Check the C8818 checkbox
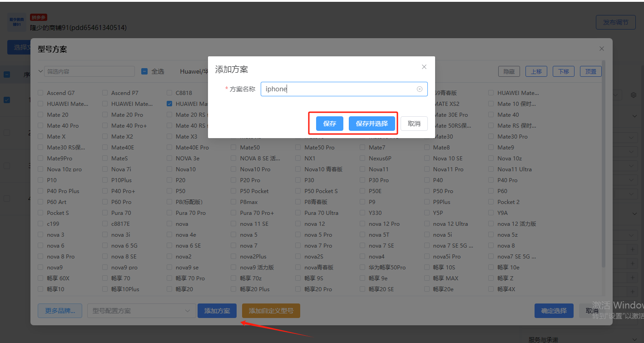Screen dimensions: 644x343 170,93
